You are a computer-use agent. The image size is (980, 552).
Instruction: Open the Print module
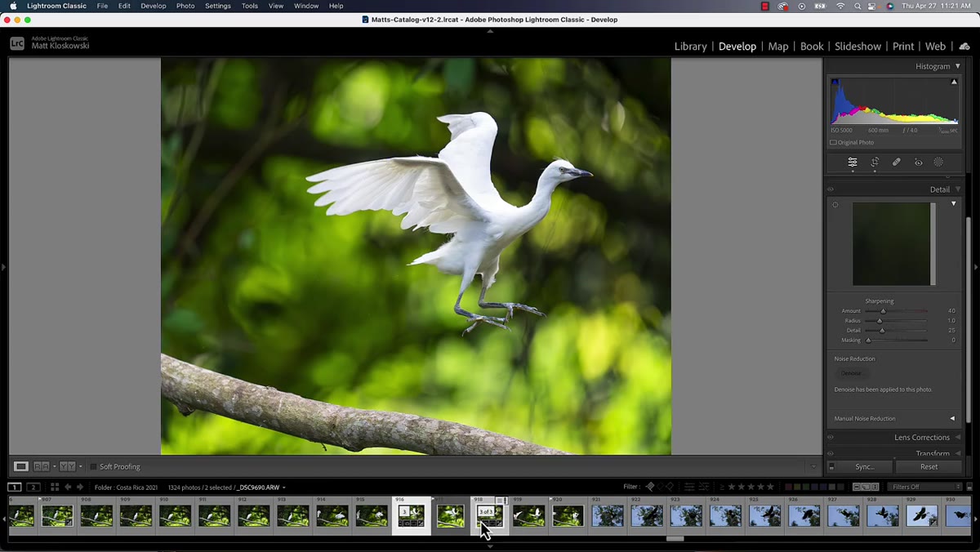pos(903,47)
